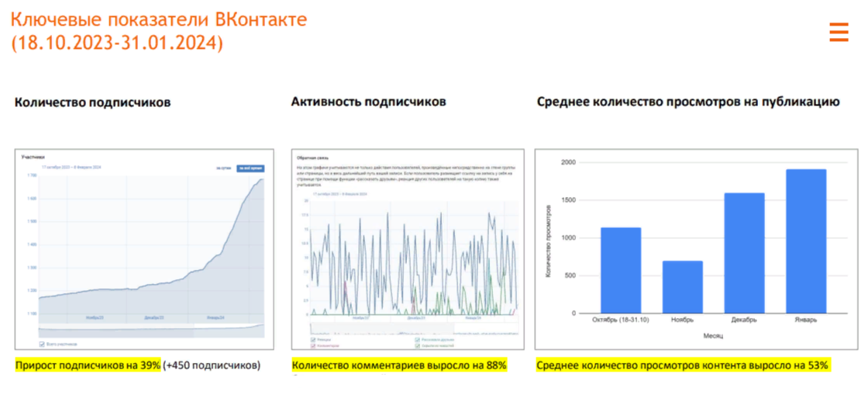Click the range slider under the Участники chart
The width and height of the screenshot is (868, 401).
(x=151, y=330)
